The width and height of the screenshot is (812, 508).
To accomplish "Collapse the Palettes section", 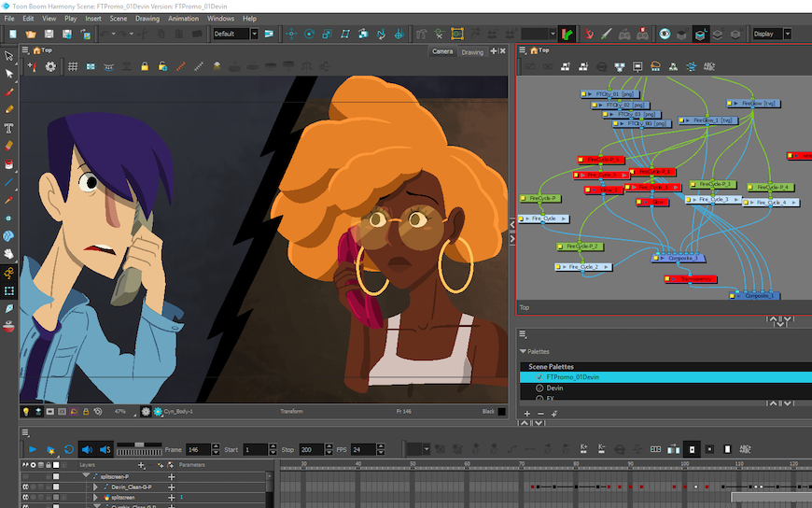I will [x=523, y=352].
